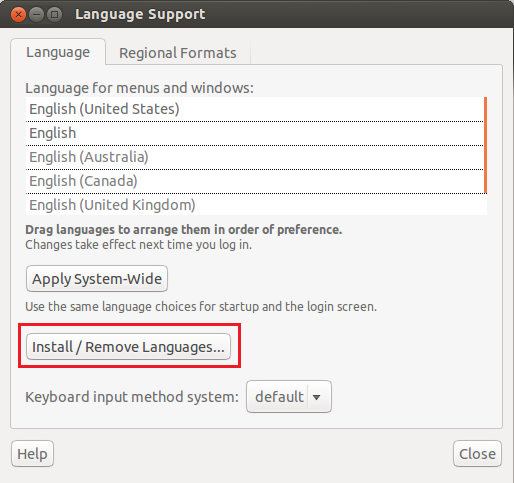This screenshot has width=514, height=483.
Task: Switch to the Regional Formats tab
Action: pos(178,53)
